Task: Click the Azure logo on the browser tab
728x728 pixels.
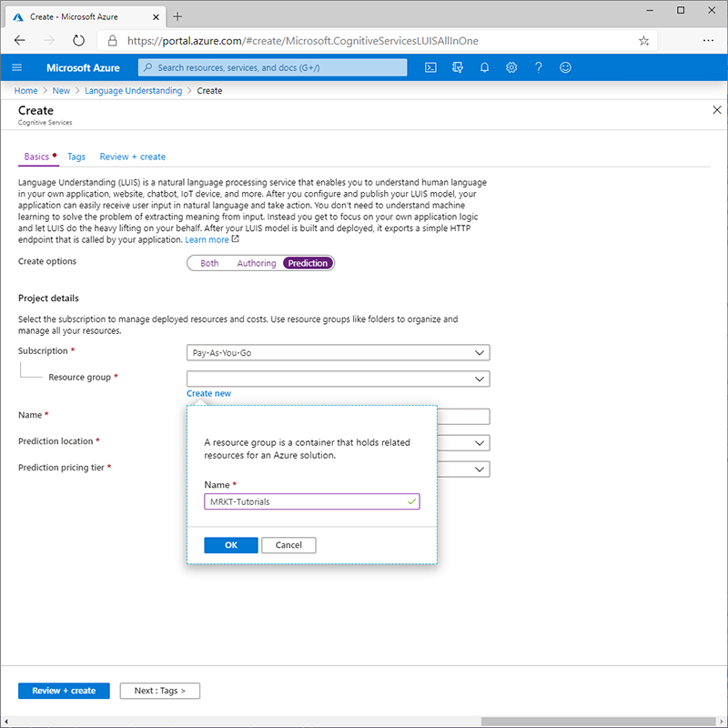Action: point(18,16)
